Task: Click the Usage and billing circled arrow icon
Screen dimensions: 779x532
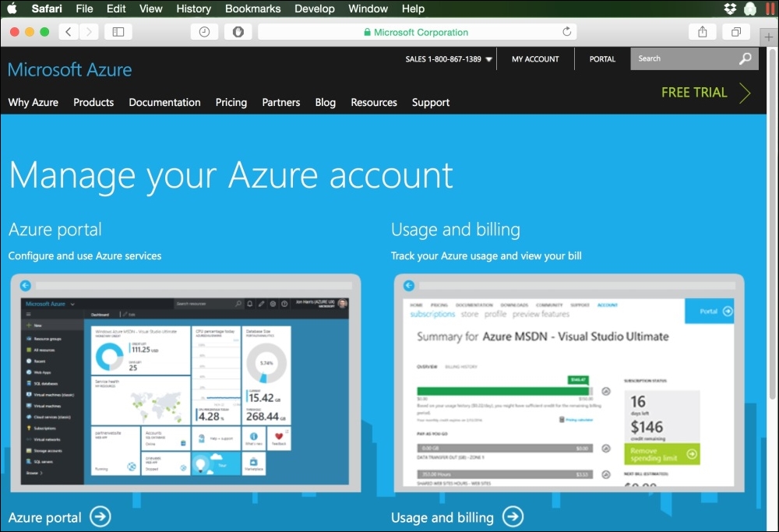Action: [513, 516]
